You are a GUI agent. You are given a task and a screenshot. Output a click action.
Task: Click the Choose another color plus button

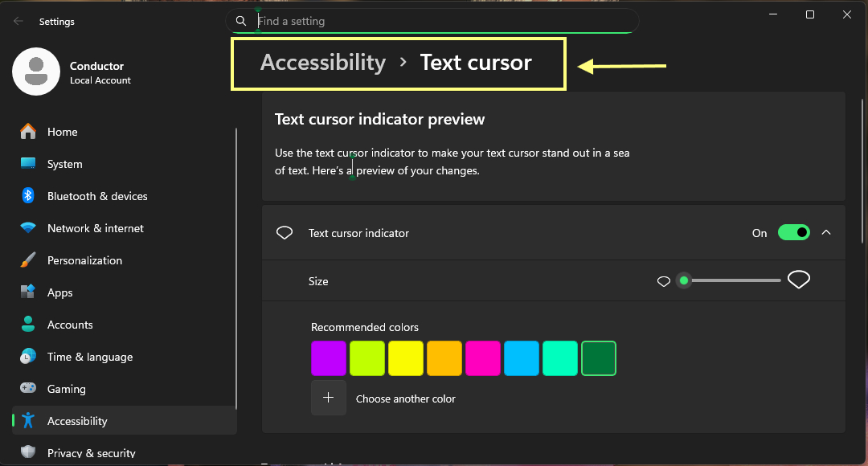[329, 399]
